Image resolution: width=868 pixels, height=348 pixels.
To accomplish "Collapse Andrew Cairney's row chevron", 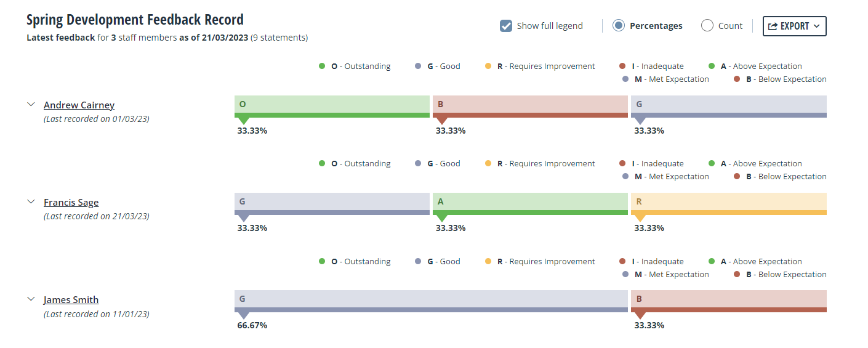I will 31,105.
